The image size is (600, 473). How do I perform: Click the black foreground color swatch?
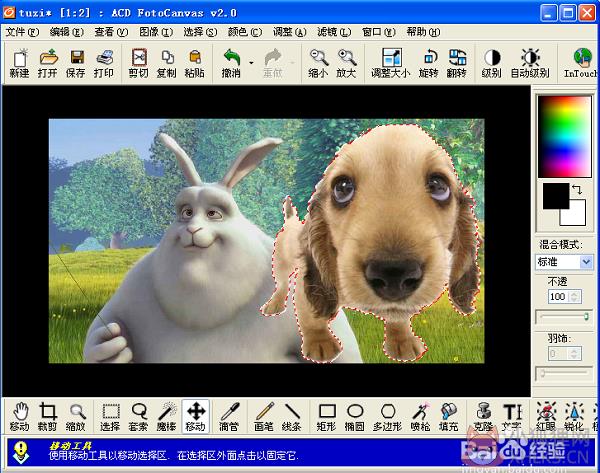555,195
